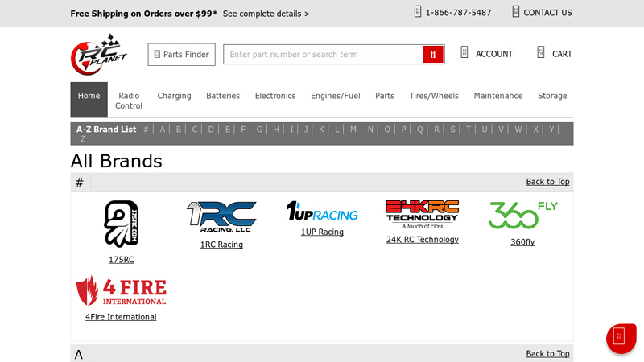This screenshot has height=362, width=644.
Task: Click the 1-866-787-5487 phone number
Action: point(458,13)
